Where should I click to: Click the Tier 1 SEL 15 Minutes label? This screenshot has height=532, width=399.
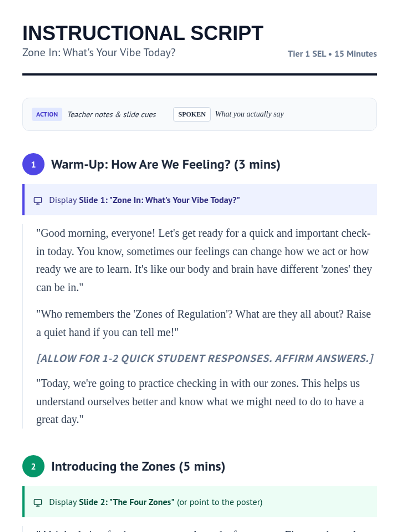coord(332,54)
